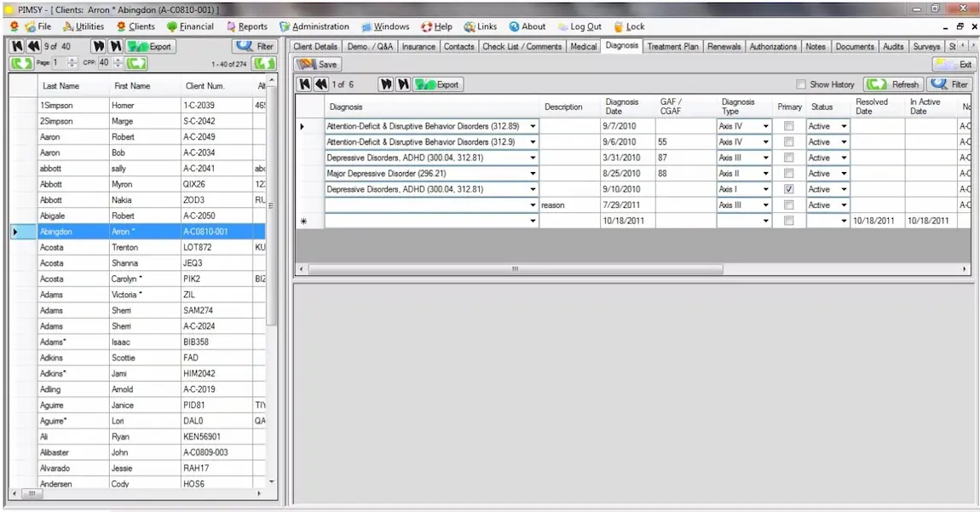Viewport: 980px width, 512px height.
Task: Jump to the last client record
Action: click(x=116, y=46)
